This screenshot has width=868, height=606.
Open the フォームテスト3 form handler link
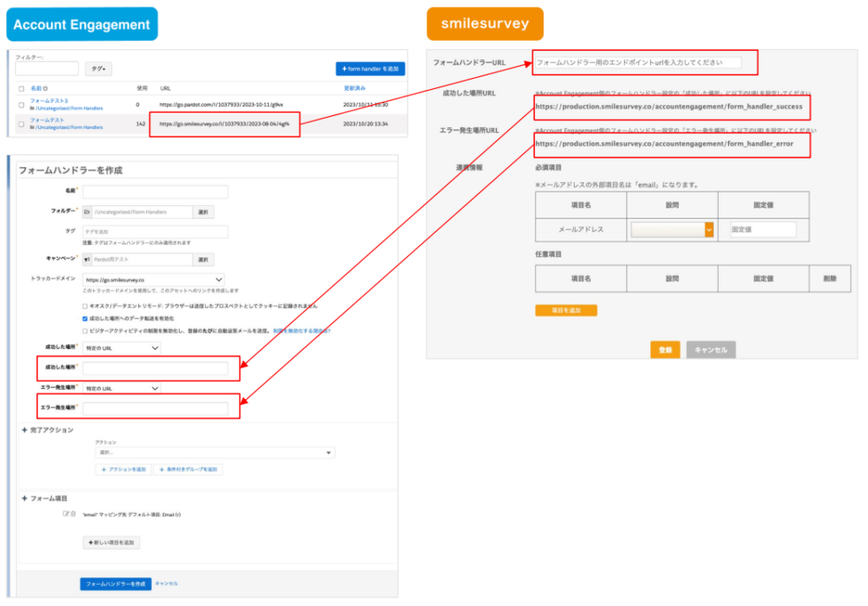click(x=48, y=101)
